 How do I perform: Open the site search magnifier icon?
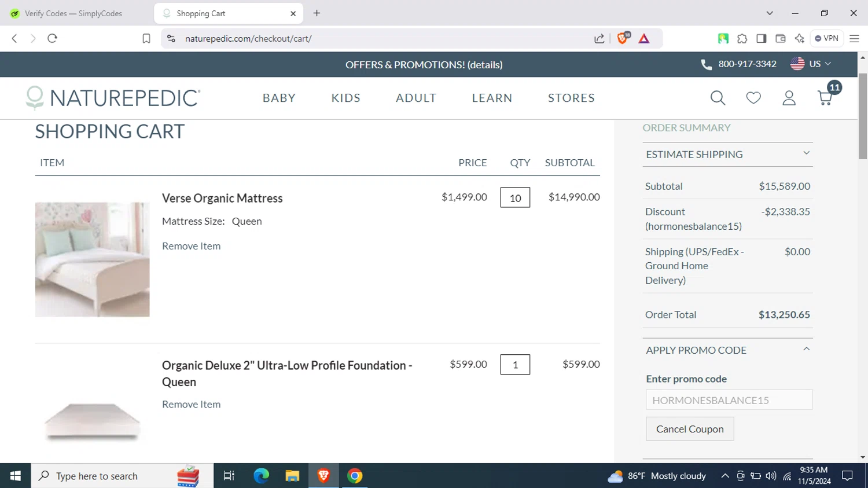point(718,98)
